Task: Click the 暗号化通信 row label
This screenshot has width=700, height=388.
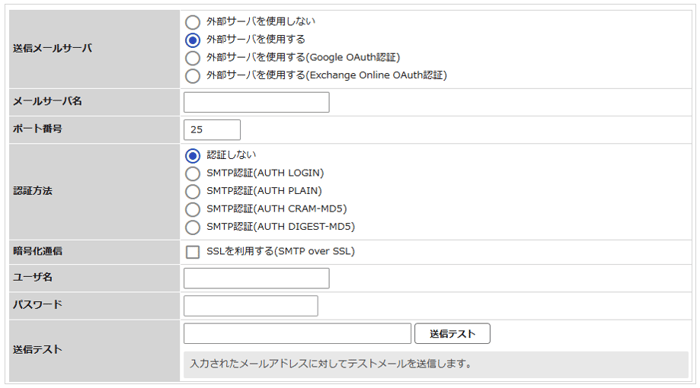Action: 38,251
